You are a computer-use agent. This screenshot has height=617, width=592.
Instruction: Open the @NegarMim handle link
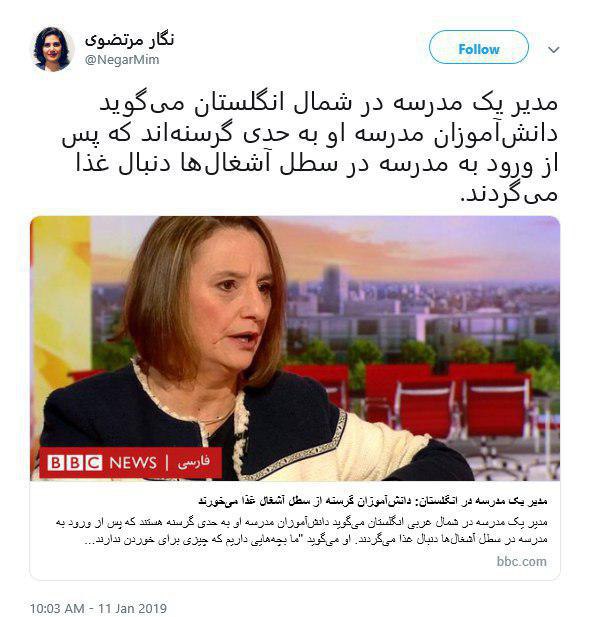point(122,60)
